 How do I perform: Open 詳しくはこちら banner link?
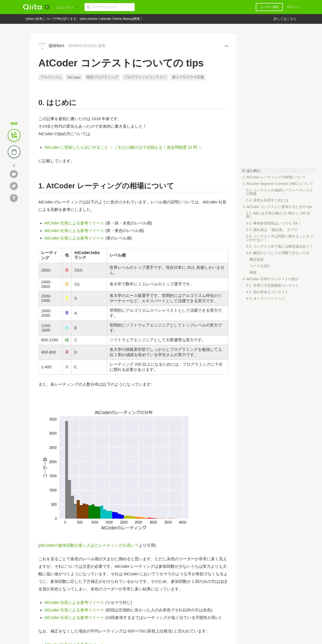pyautogui.click(x=285, y=19)
